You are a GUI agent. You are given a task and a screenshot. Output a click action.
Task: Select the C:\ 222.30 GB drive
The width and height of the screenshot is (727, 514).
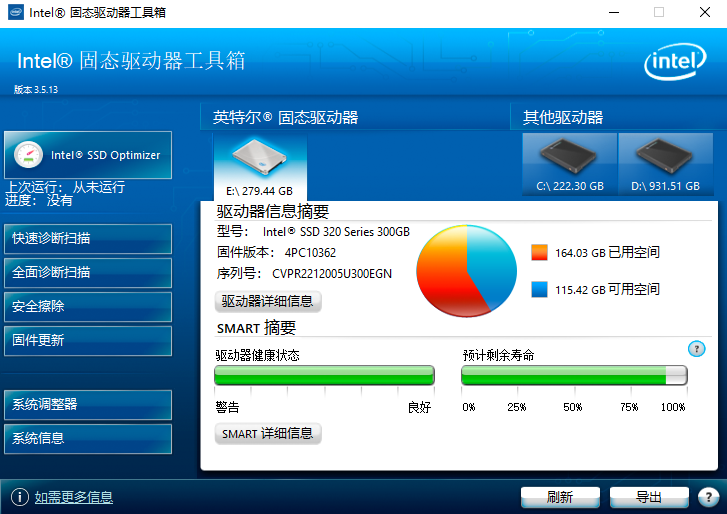point(570,164)
